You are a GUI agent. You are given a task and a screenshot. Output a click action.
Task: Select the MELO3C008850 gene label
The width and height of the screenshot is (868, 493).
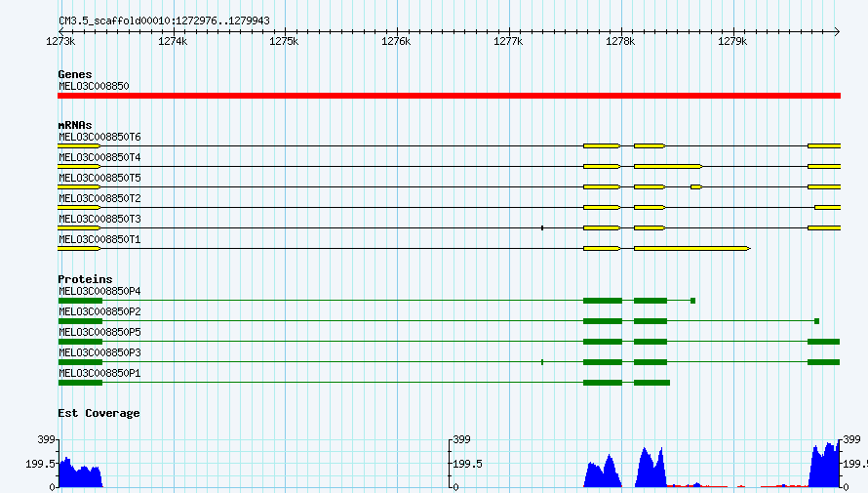(x=94, y=86)
